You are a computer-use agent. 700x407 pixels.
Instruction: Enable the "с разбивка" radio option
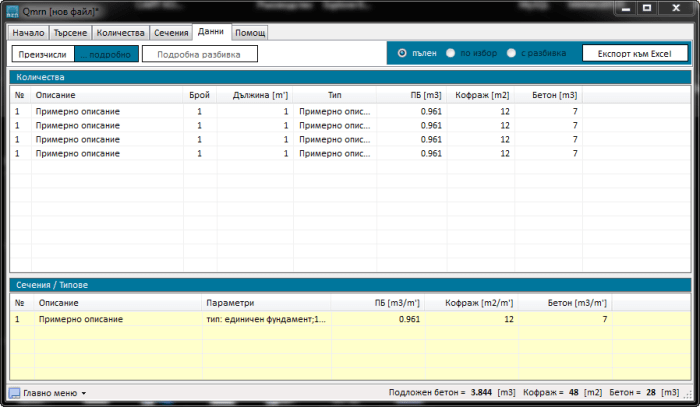(512, 53)
